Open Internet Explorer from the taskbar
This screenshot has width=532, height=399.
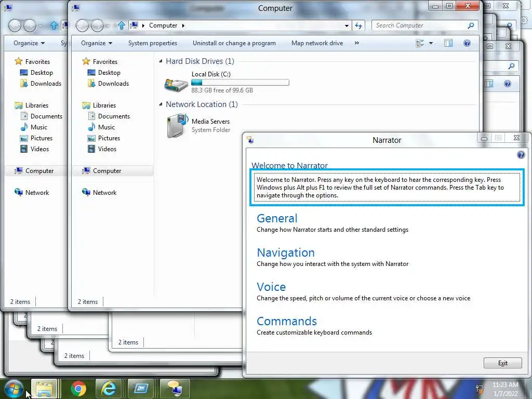click(109, 389)
